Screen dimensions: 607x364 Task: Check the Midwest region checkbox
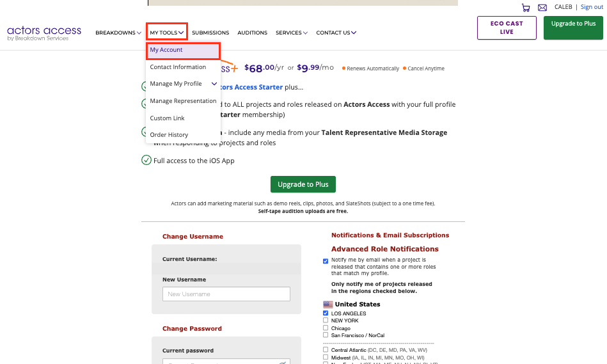pos(326,358)
